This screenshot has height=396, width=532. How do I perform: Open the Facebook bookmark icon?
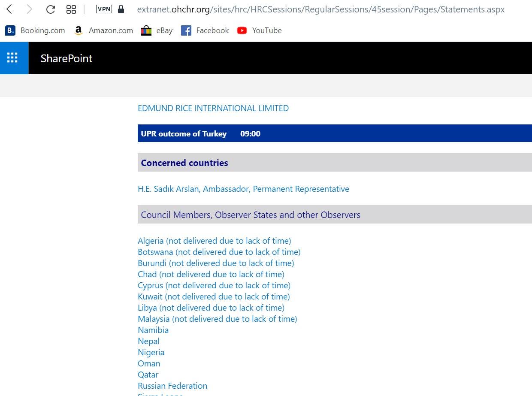186,30
